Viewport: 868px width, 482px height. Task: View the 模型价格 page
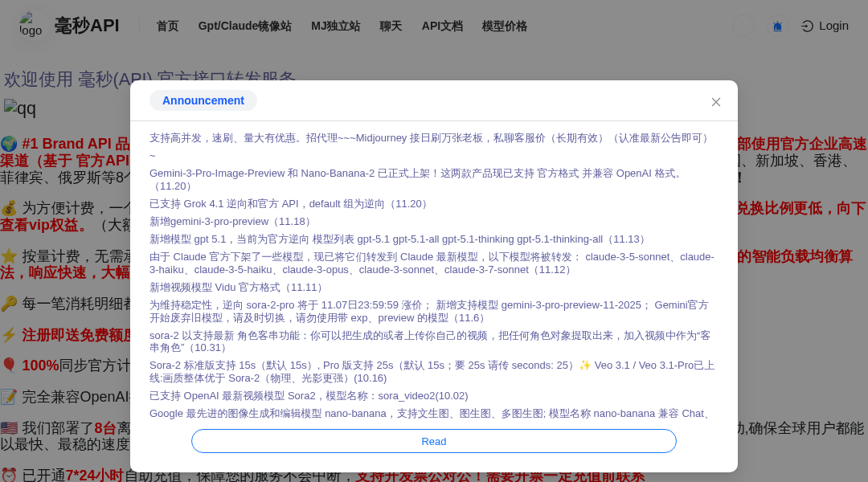pos(504,26)
